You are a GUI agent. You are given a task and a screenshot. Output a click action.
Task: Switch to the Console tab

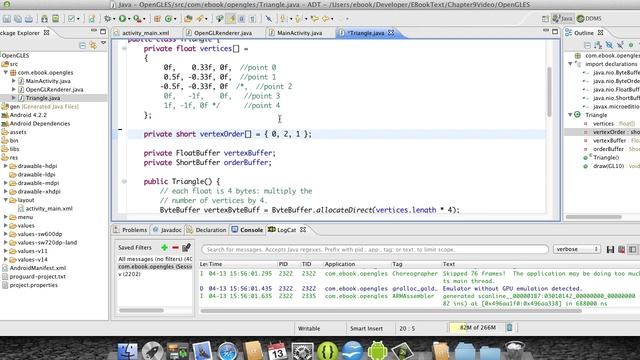click(x=247, y=230)
